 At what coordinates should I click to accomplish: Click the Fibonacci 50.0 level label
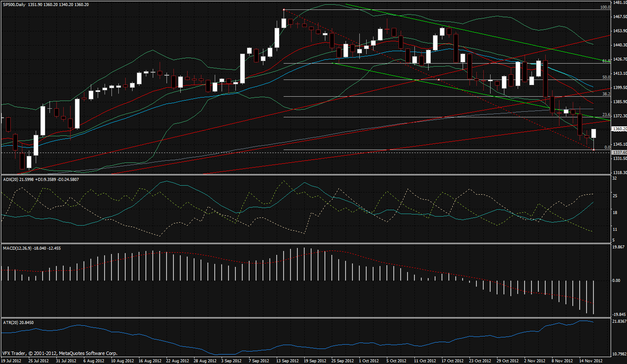click(x=606, y=77)
